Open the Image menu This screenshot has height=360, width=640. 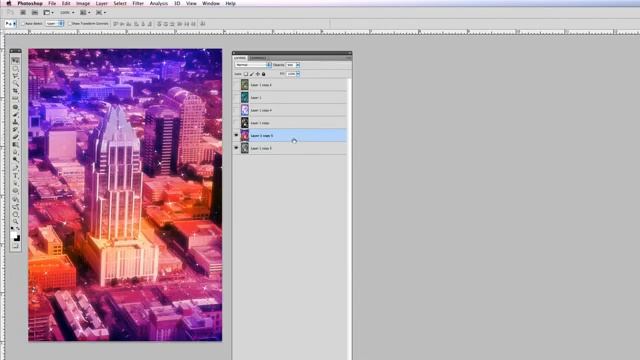83,3
